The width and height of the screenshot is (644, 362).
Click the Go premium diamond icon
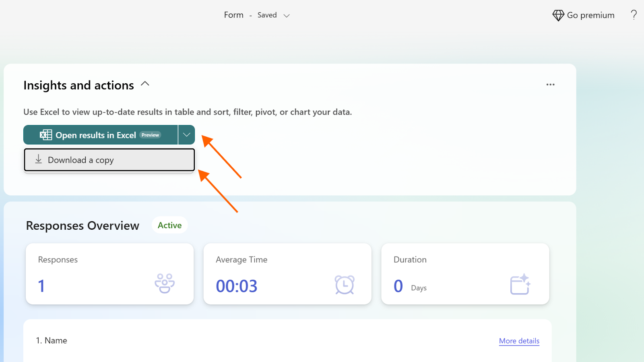coord(558,15)
